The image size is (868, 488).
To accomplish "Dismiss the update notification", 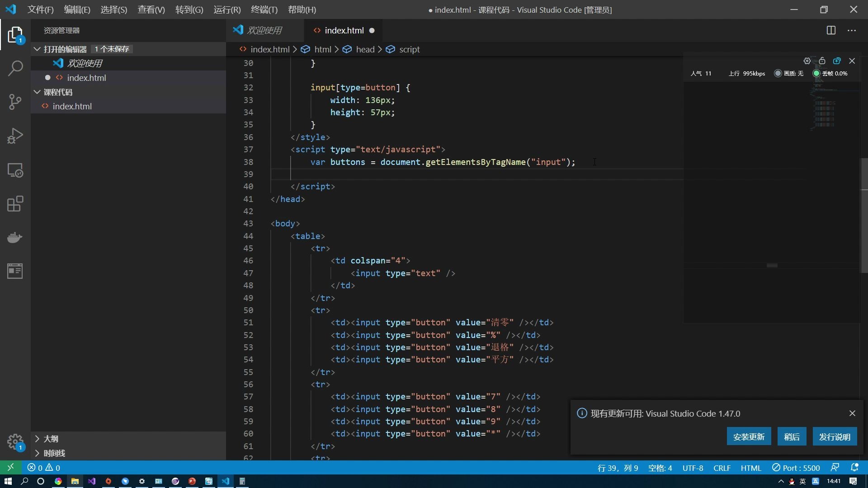I will pos(852,413).
